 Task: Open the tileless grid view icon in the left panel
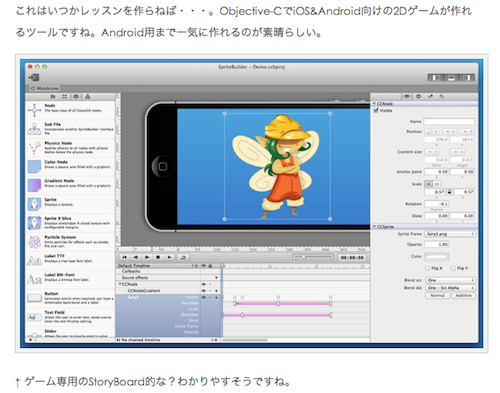tap(64, 97)
